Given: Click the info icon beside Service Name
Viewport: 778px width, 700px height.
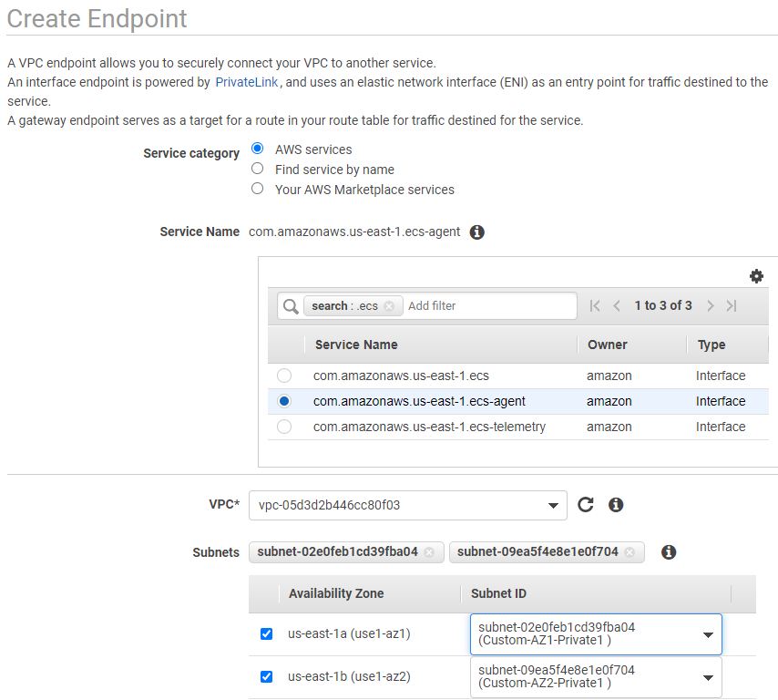Looking at the screenshot, I should [476, 232].
